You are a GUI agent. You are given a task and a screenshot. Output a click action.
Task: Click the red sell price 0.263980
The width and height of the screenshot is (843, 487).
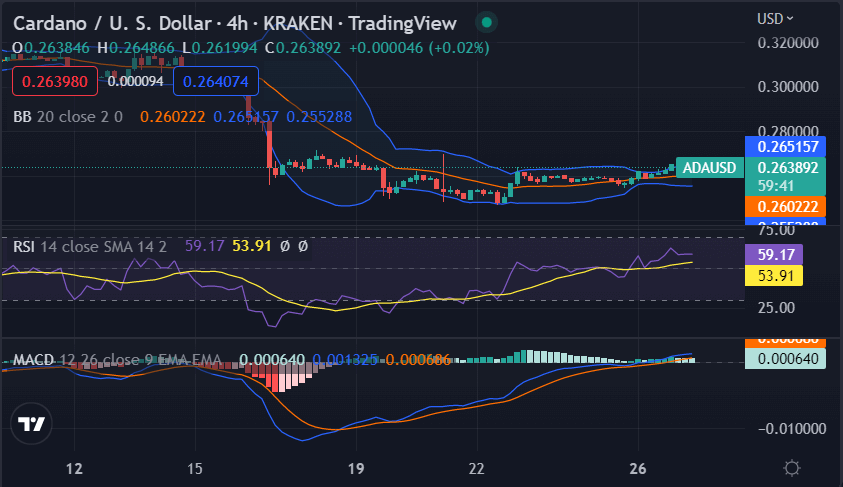pos(55,81)
